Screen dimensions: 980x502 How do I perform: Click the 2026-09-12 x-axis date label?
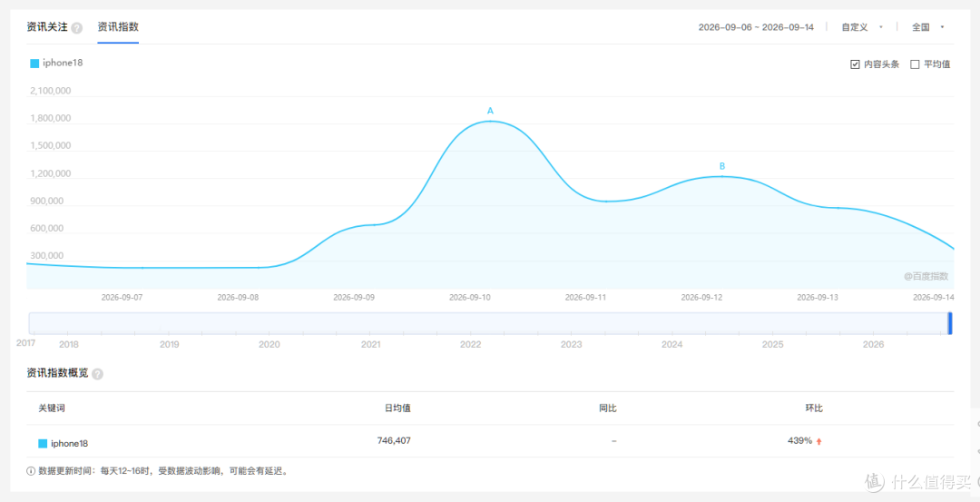[701, 298]
